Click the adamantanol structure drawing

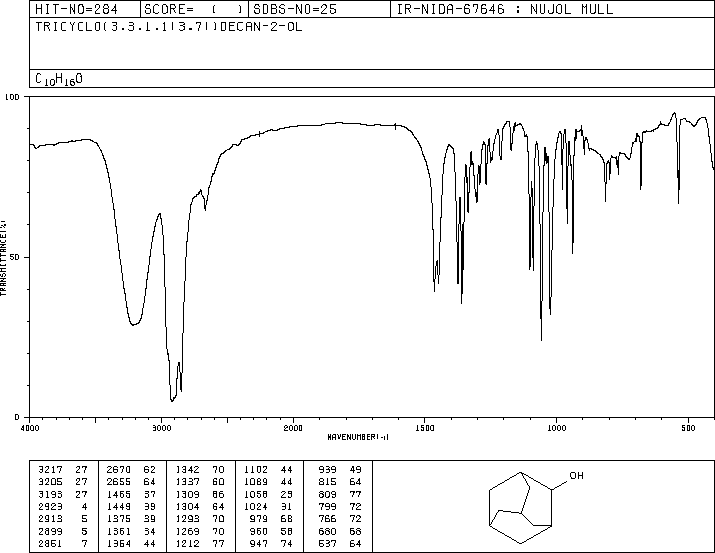tap(536, 507)
